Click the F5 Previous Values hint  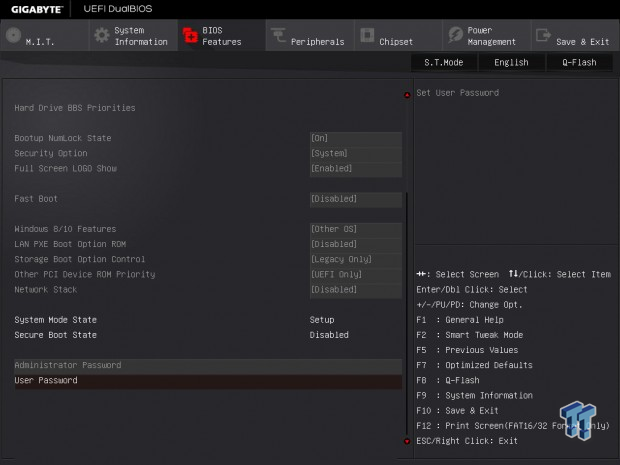point(467,350)
